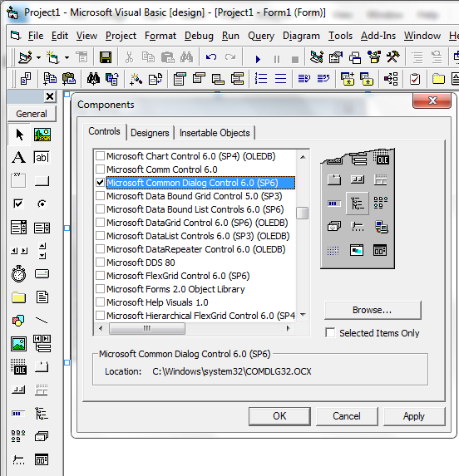This screenshot has width=459, height=476.
Task: Click list scroll down arrow
Action: [303, 315]
